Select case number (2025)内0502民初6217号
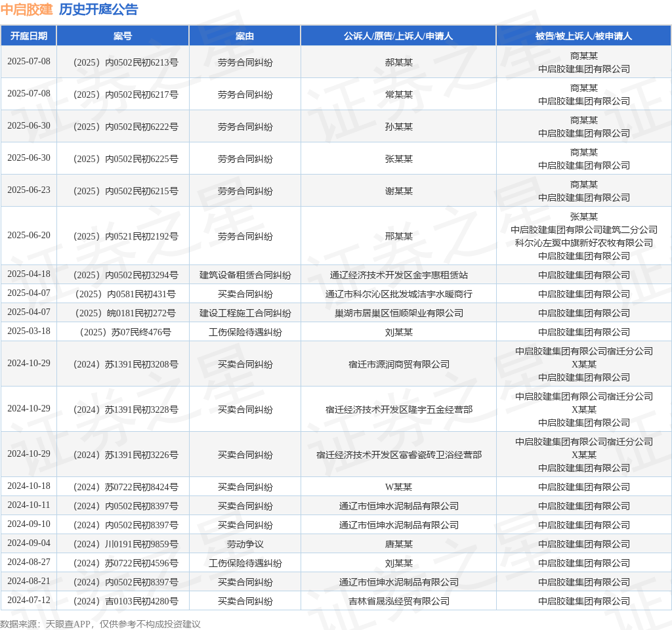 pos(125,94)
